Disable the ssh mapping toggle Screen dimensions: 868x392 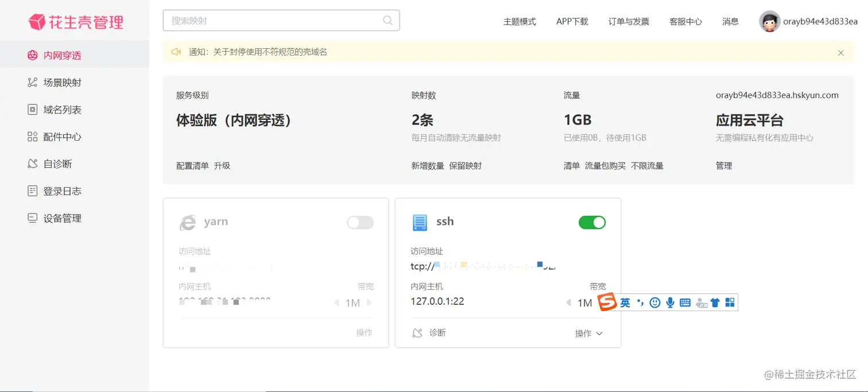click(x=592, y=222)
